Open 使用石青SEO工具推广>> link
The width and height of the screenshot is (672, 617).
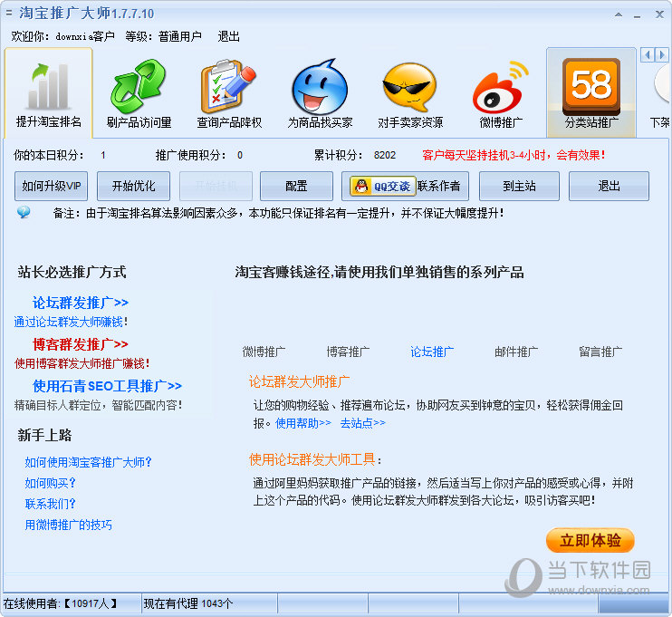(x=107, y=386)
